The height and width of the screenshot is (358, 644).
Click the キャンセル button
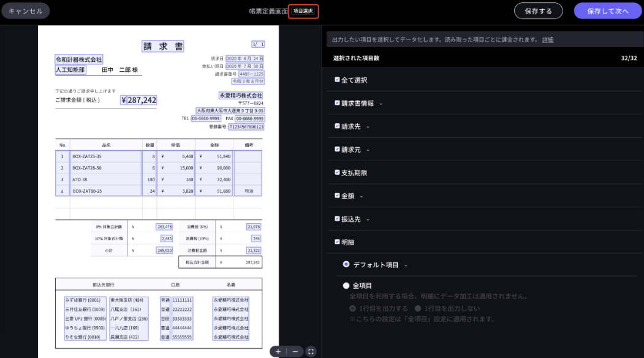25,11
